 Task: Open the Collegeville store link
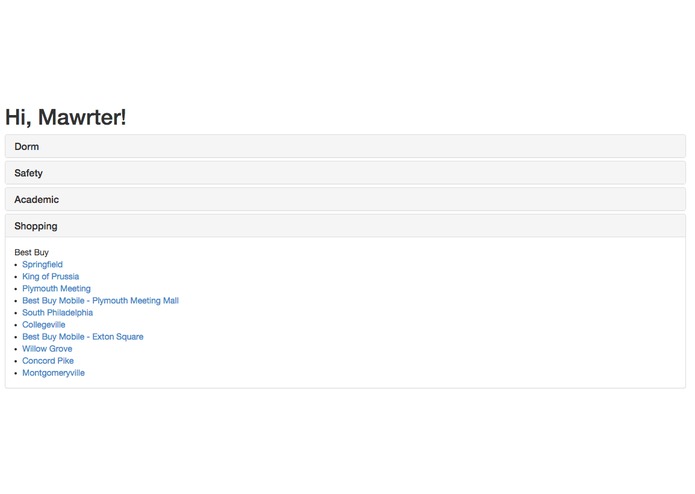pyautogui.click(x=43, y=325)
